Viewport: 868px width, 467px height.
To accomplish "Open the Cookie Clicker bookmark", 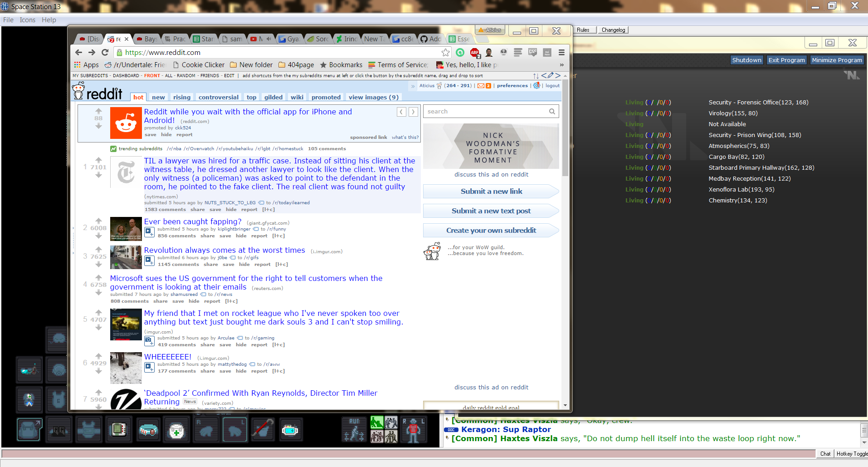I will point(199,65).
